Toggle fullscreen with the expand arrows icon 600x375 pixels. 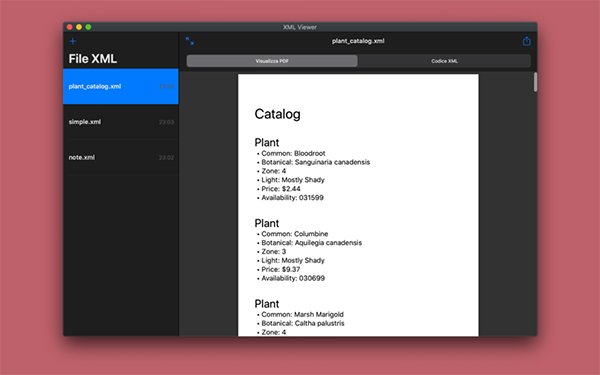click(x=190, y=41)
